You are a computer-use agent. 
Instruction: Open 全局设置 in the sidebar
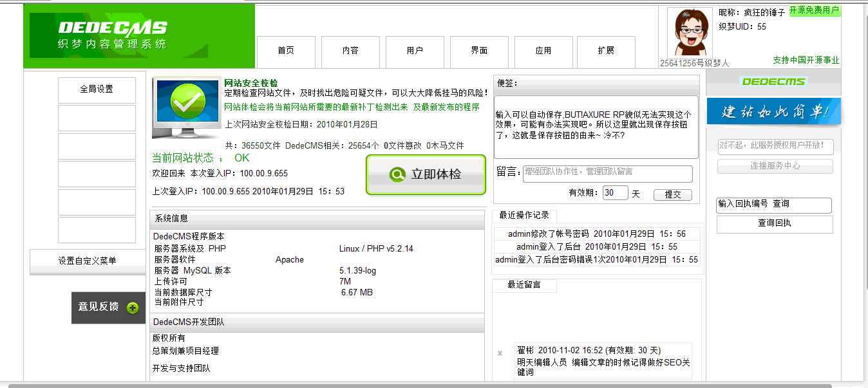(x=97, y=90)
